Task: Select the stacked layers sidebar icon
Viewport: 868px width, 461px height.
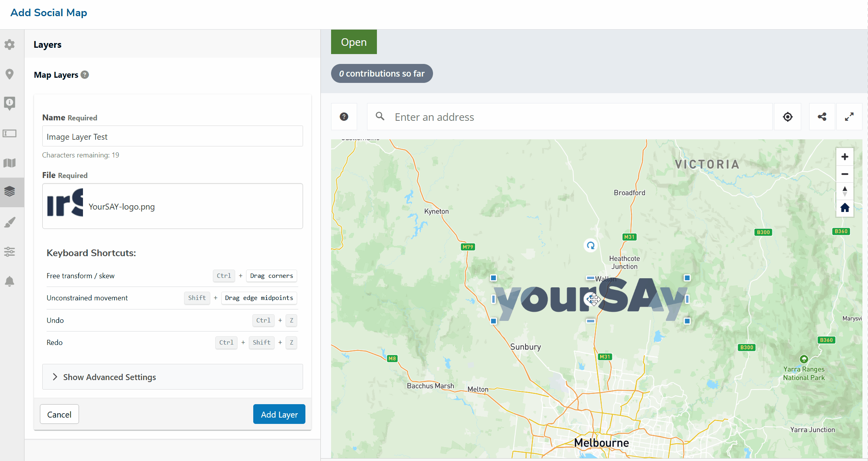Action: click(9, 192)
